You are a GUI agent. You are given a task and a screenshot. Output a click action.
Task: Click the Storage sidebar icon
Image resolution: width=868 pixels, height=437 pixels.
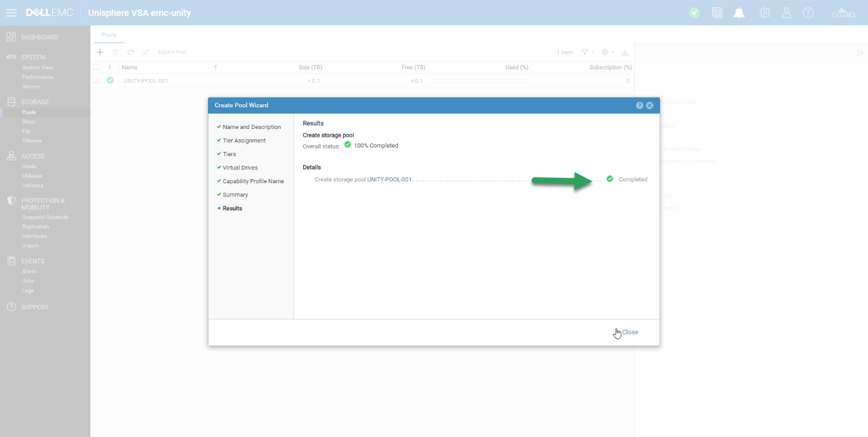11,102
